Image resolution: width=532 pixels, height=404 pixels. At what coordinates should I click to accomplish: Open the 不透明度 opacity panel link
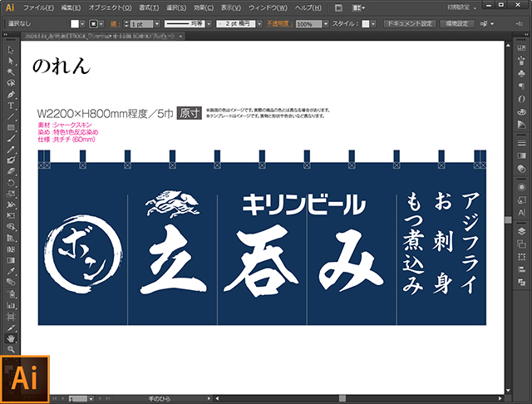coord(279,24)
